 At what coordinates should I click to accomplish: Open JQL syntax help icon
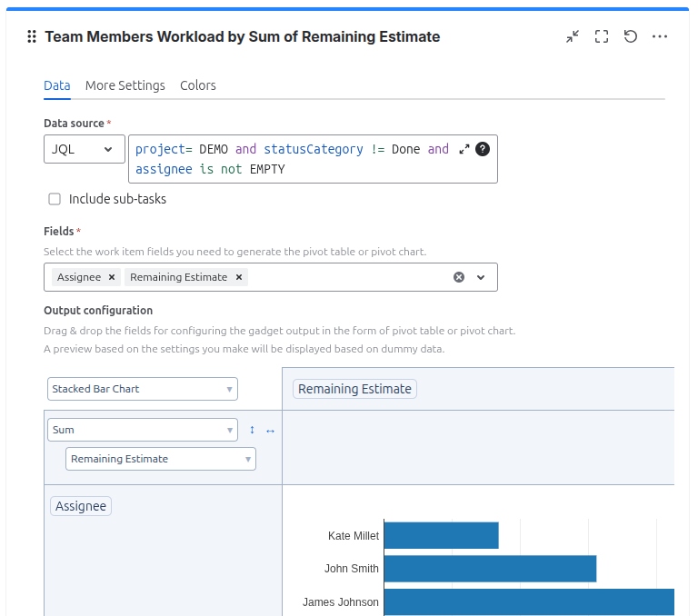coord(483,149)
